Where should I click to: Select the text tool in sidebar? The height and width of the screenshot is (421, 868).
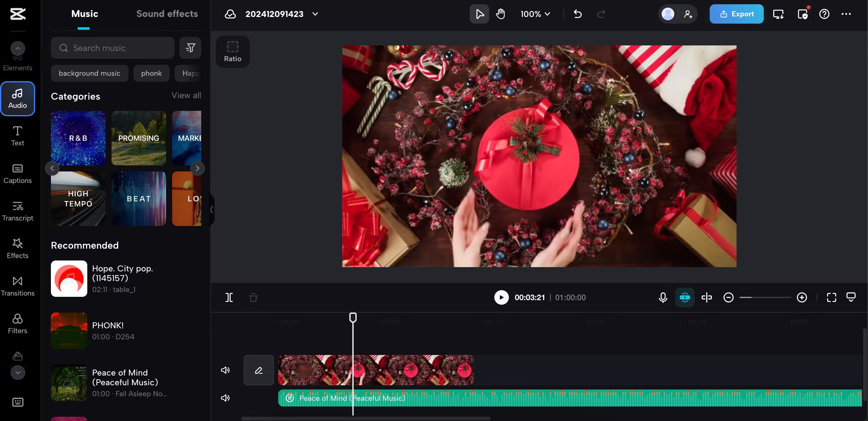pos(17,136)
